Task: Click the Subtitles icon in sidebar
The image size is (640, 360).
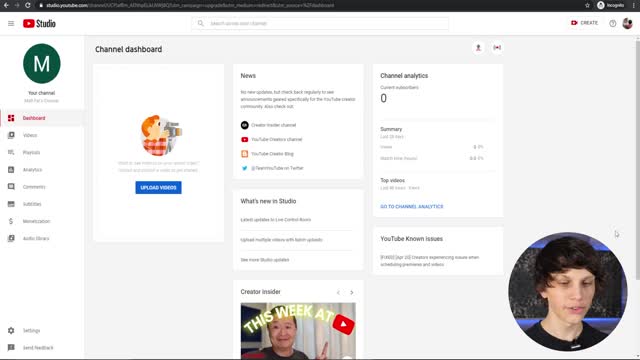Action: pyautogui.click(x=11, y=204)
